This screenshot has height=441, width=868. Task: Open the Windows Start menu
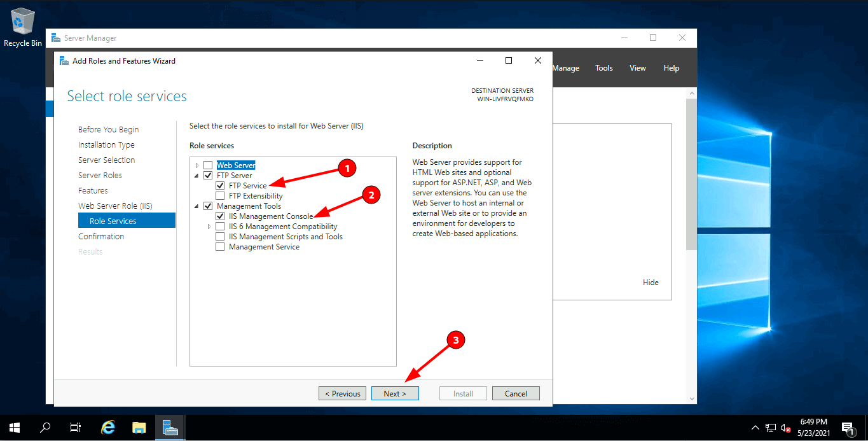tap(14, 428)
